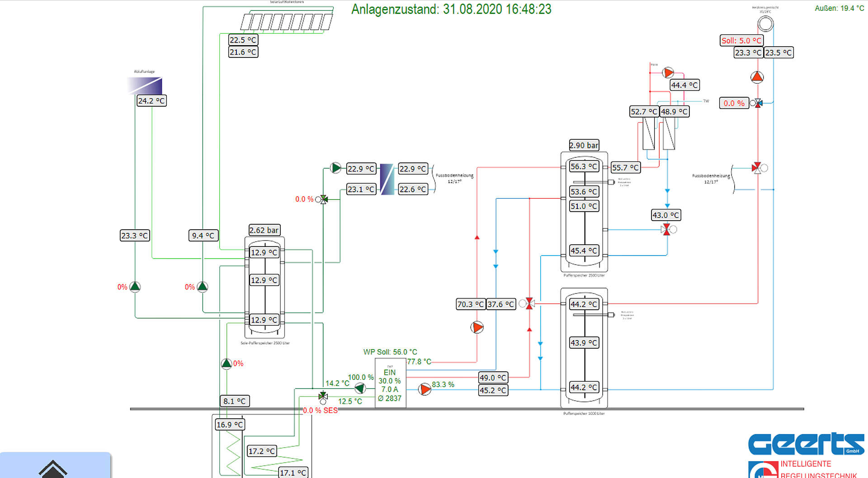Select the red valve below 43.0 °C
This screenshot has height=478, width=868.
point(669,229)
